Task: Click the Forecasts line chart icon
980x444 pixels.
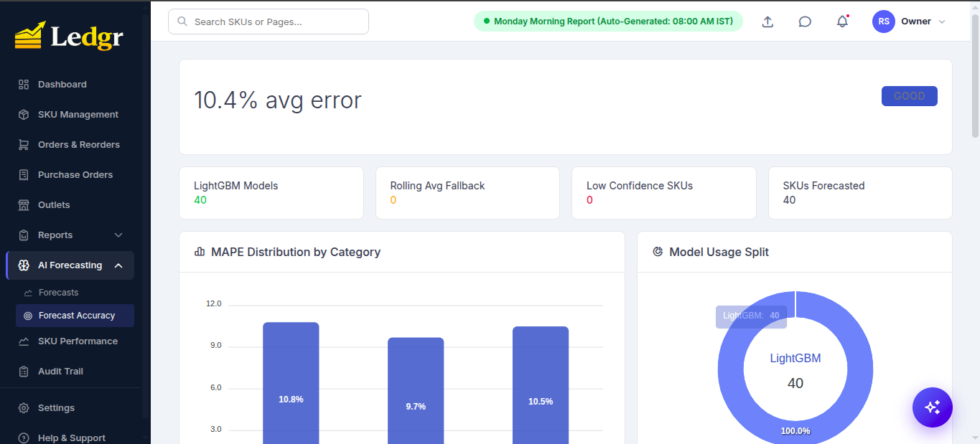Action: click(x=28, y=293)
